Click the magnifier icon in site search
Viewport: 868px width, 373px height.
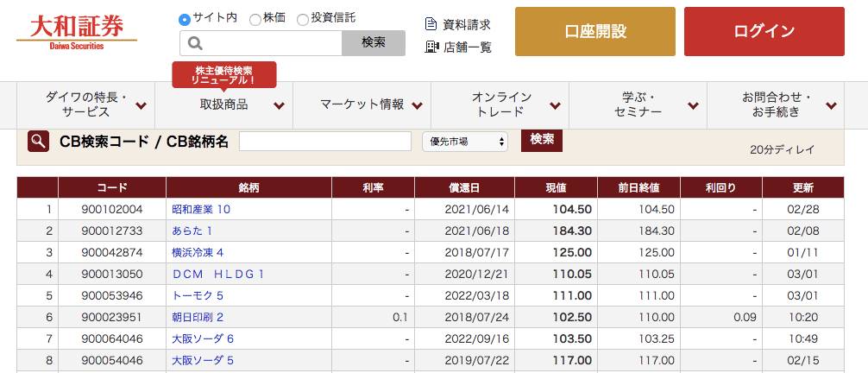click(195, 43)
